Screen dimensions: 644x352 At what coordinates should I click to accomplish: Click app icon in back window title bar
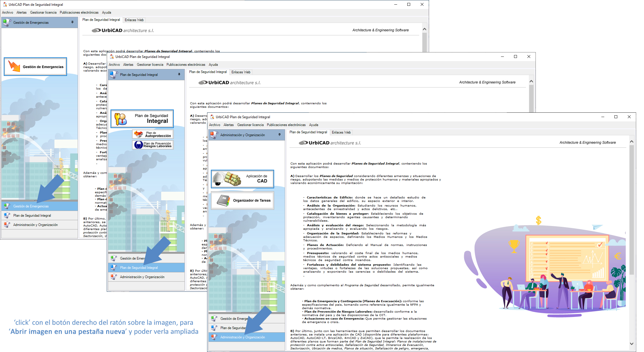click(5, 5)
